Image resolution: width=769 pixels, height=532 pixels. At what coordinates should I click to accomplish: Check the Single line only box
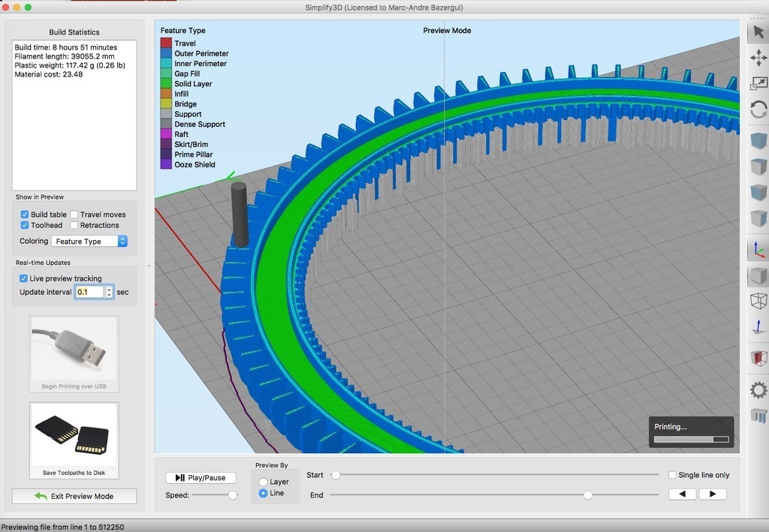click(x=672, y=475)
